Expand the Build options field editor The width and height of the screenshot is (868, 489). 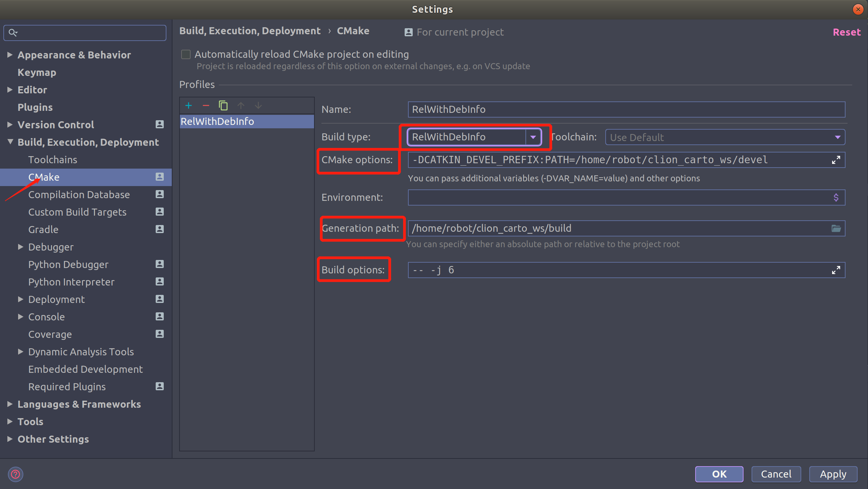[836, 270]
